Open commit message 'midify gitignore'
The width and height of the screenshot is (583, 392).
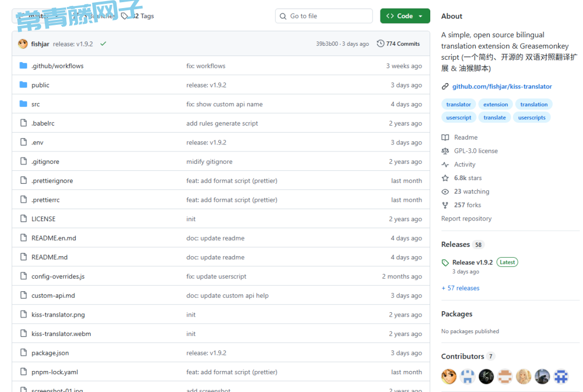pos(209,161)
